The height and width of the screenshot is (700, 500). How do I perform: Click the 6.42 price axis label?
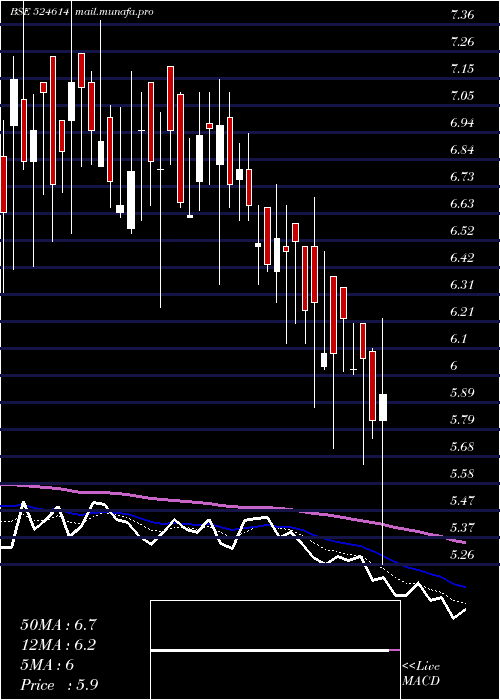coord(462,258)
